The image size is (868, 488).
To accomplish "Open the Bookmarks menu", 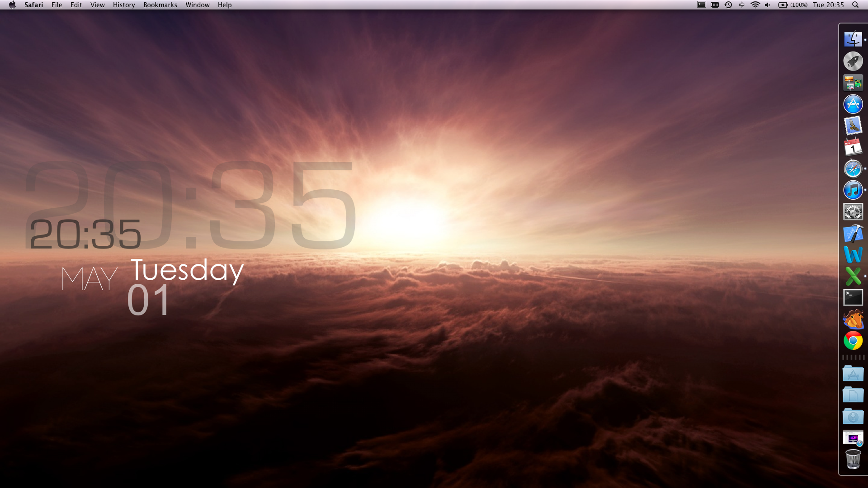I will point(160,5).
